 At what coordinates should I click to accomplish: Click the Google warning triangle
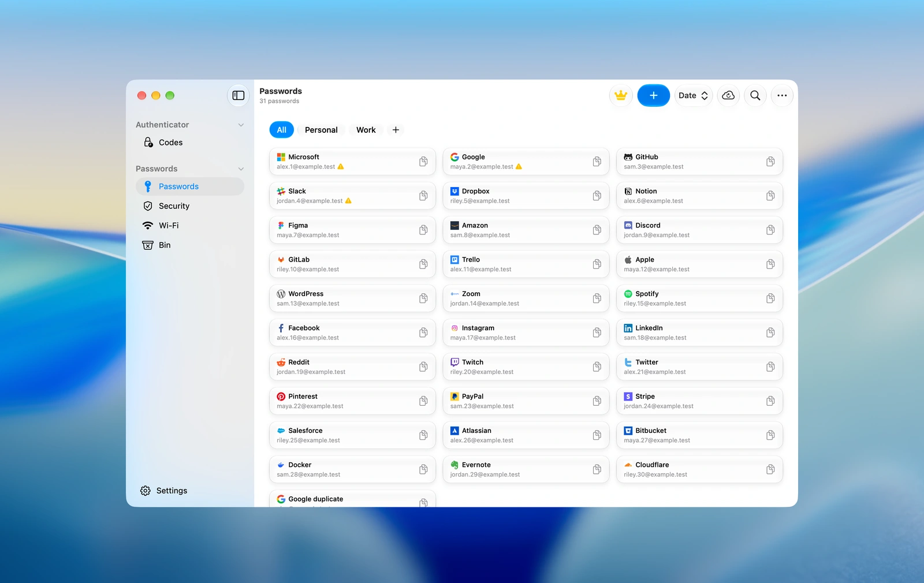point(519,167)
